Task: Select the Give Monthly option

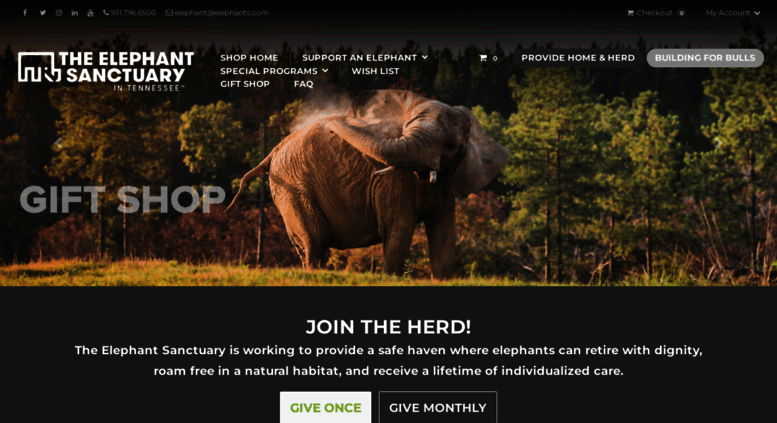Action: pos(438,408)
